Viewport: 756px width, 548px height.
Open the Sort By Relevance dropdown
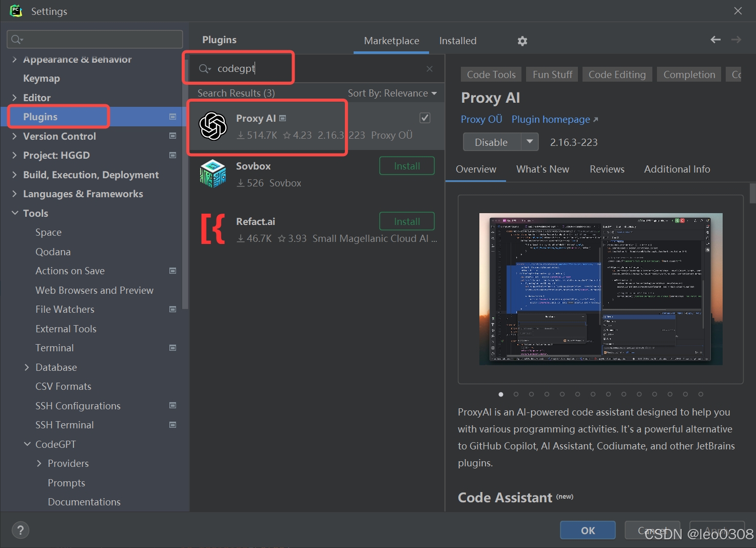pyautogui.click(x=393, y=93)
